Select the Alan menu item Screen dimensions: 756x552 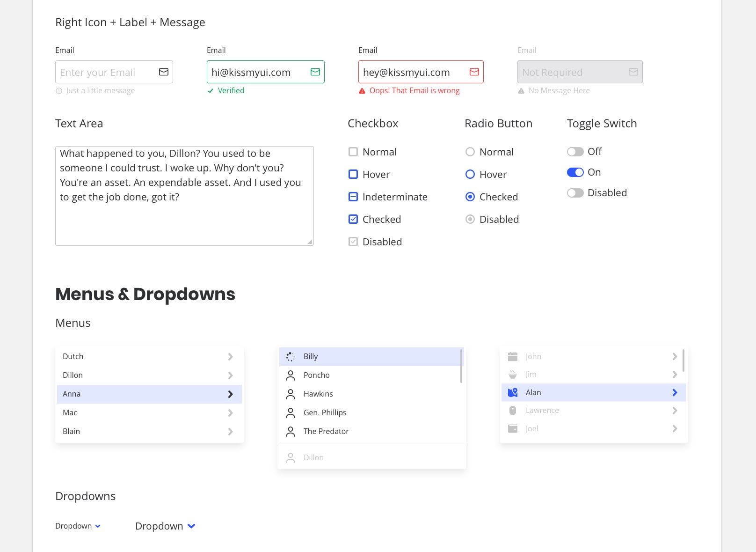coord(594,392)
